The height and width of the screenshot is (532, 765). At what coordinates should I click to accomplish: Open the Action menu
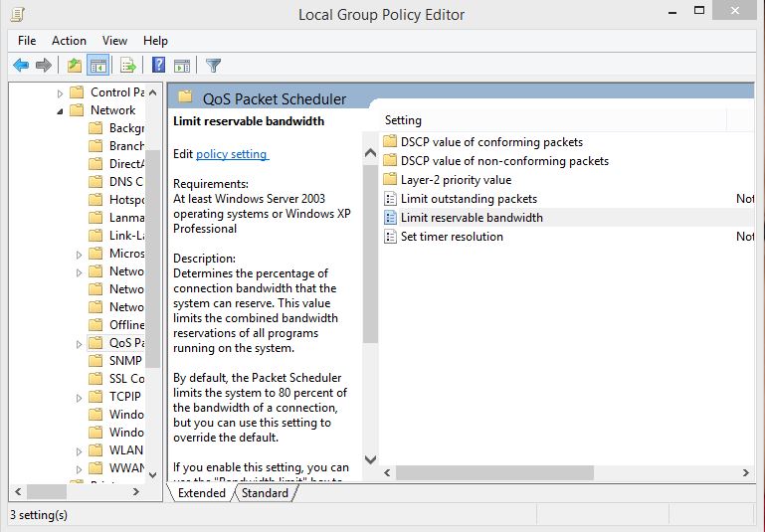point(69,41)
